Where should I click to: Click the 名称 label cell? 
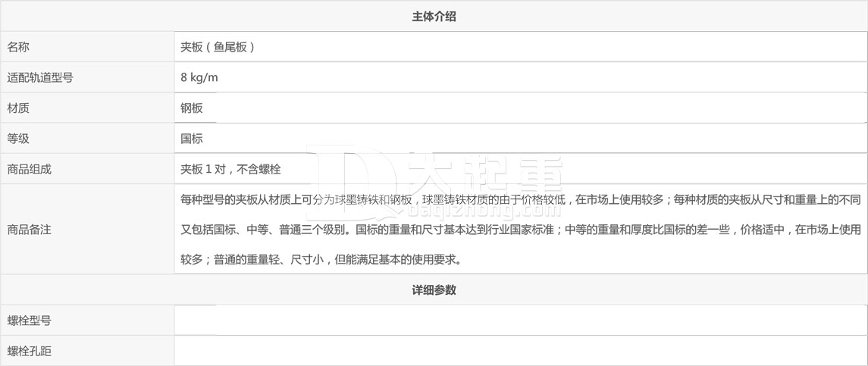[x=87, y=47]
